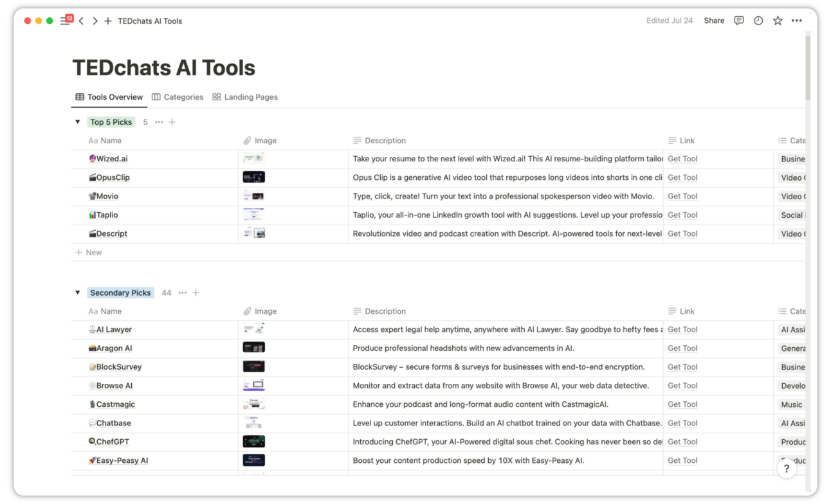831x504 pixels.
Task: Open the OpusClip image thumbnail
Action: coord(254,177)
